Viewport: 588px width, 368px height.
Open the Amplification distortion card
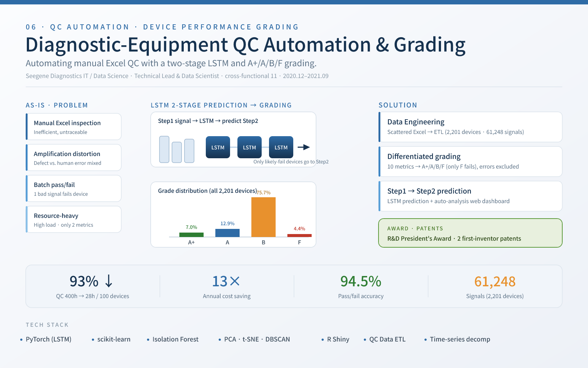tap(73, 158)
